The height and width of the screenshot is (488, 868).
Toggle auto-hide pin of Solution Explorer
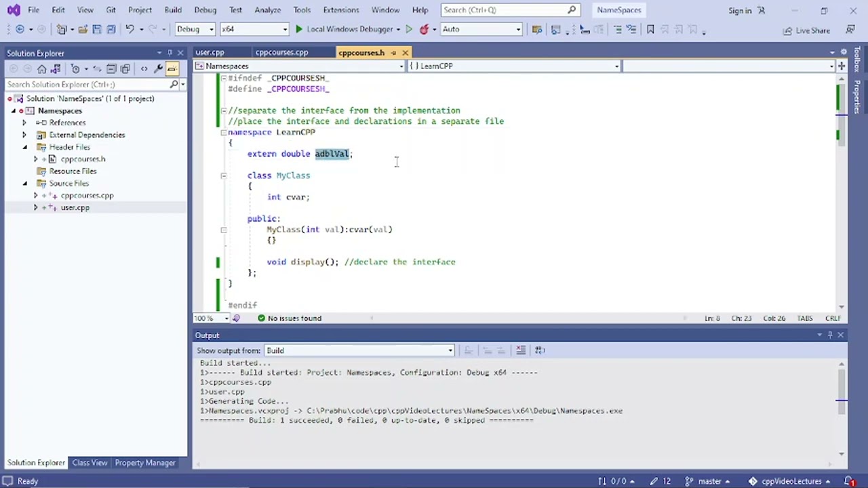[170, 53]
